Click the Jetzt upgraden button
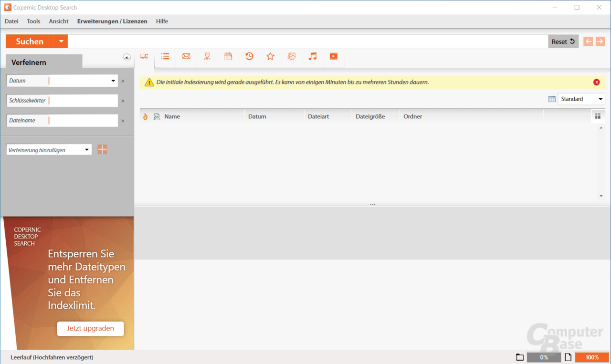 coord(90,328)
